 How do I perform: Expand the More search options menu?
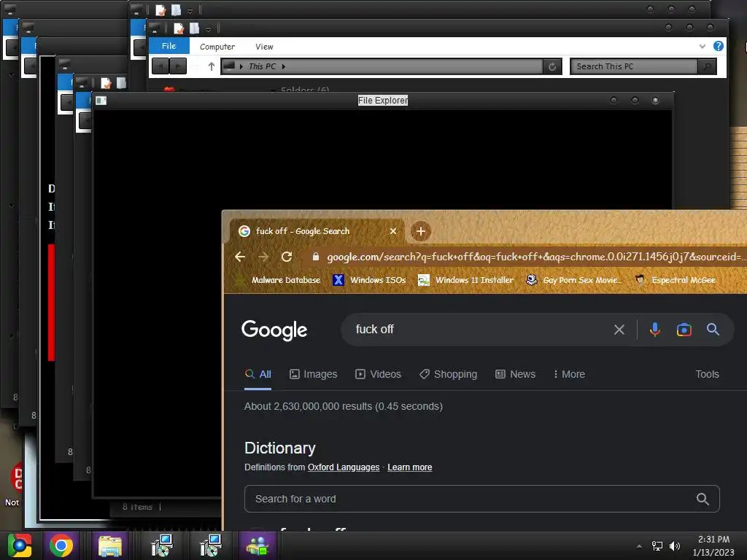[569, 374]
